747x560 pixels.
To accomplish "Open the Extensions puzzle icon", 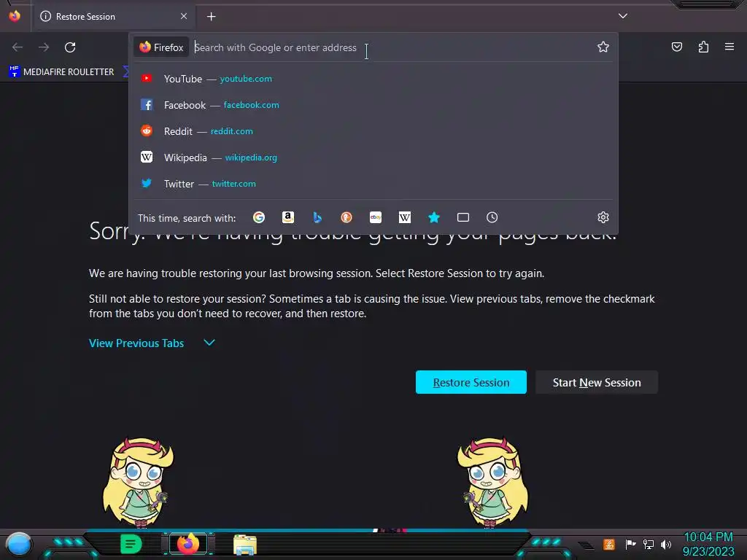I will (703, 47).
